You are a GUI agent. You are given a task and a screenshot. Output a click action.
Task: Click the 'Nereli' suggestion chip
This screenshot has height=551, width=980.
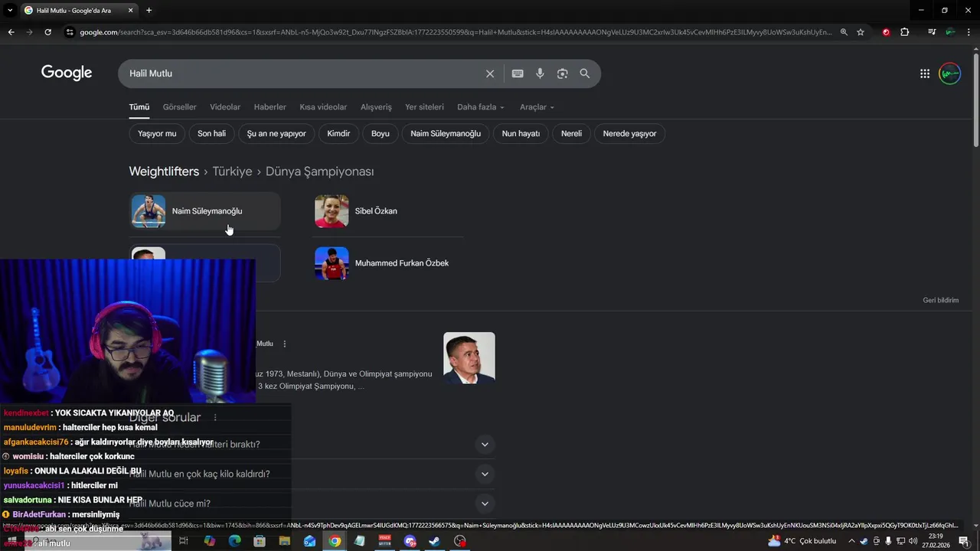(571, 133)
